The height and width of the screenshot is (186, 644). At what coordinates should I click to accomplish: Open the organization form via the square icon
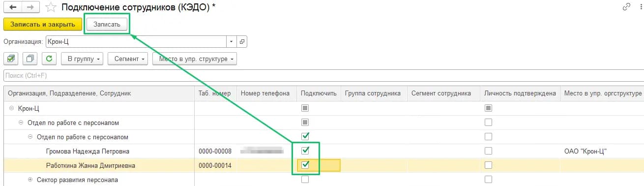click(242, 42)
